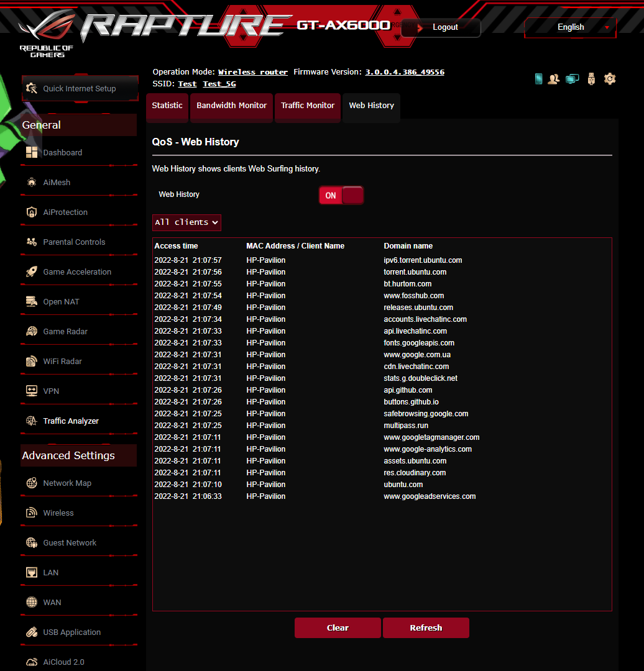Open the VPN monitor icon

(x=32, y=391)
